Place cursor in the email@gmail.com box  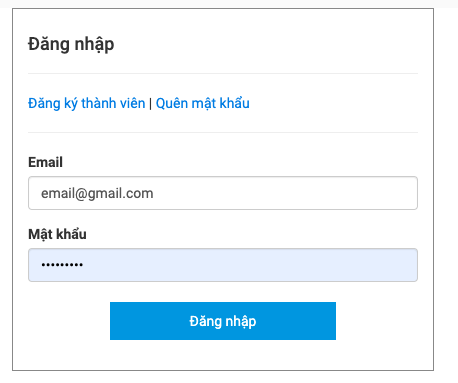tap(223, 193)
